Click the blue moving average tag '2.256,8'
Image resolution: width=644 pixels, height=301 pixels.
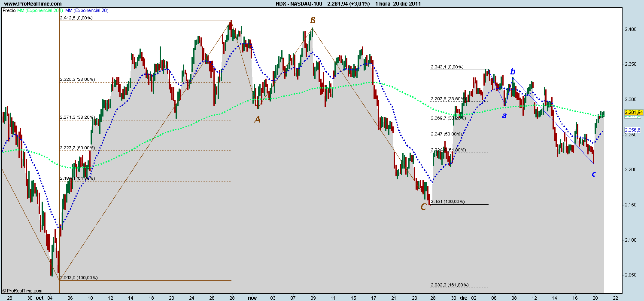coord(633,130)
